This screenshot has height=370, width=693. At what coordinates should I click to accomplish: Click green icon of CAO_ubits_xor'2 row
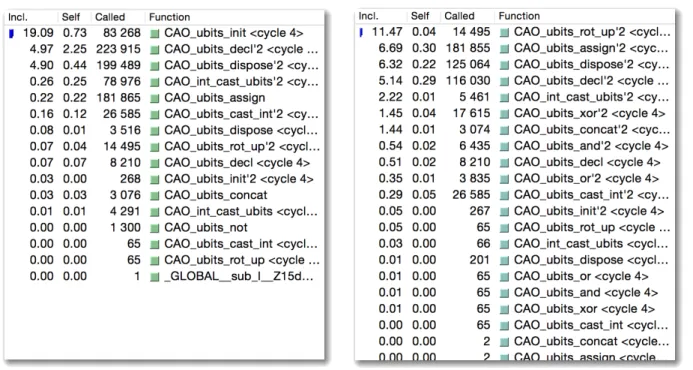click(504, 114)
